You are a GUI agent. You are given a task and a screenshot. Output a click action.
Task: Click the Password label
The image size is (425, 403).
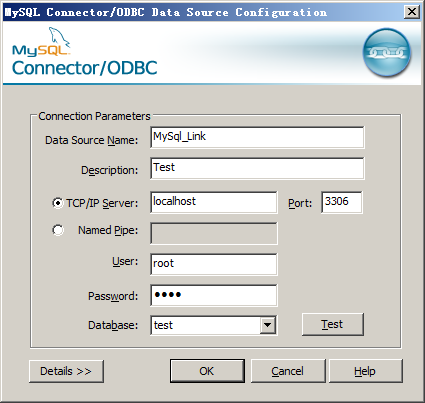(x=113, y=296)
